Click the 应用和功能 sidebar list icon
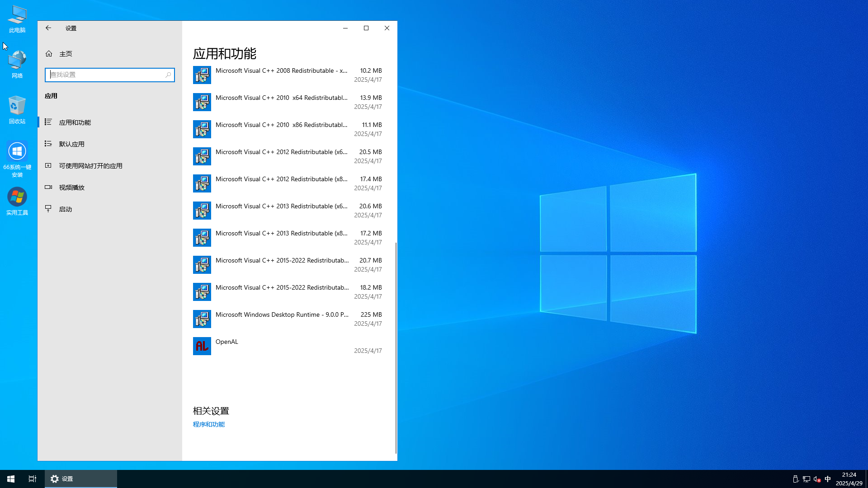Viewport: 868px width, 488px height. click(x=48, y=122)
